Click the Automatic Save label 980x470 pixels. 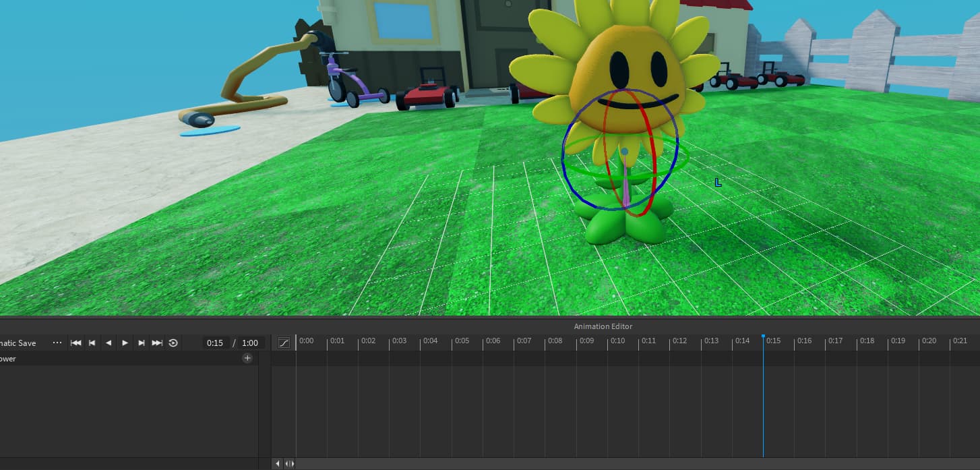coord(18,343)
